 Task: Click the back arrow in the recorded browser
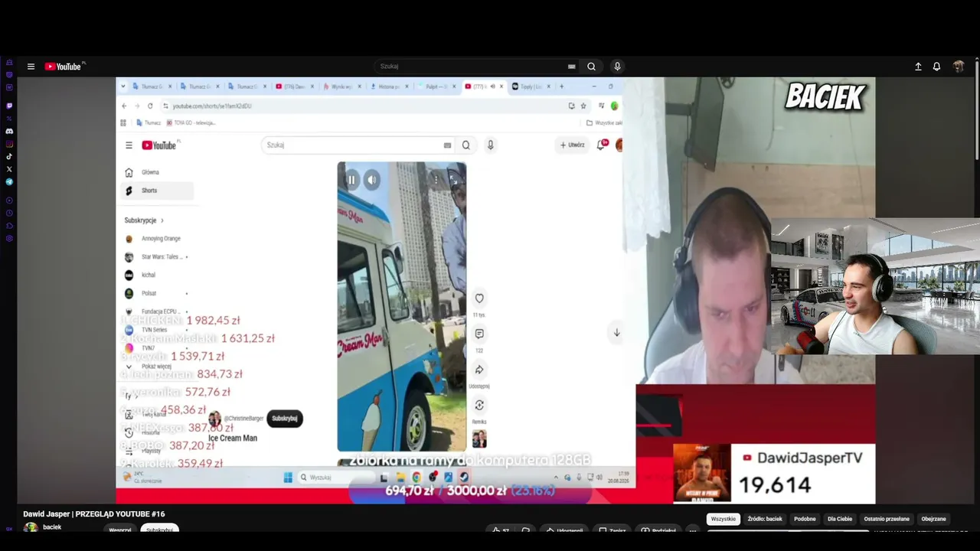tap(124, 106)
